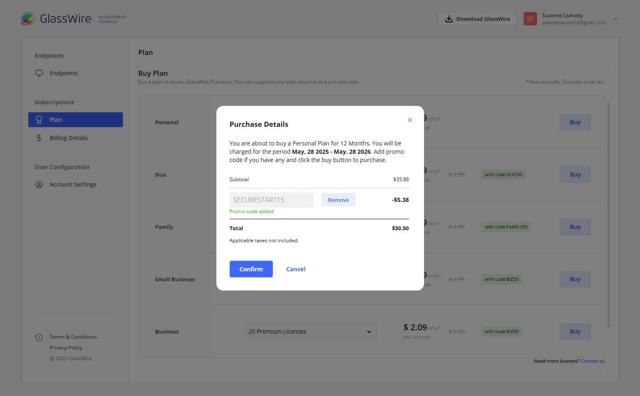
Task: Click 'Applicable taxes not included' note
Action: coord(264,240)
